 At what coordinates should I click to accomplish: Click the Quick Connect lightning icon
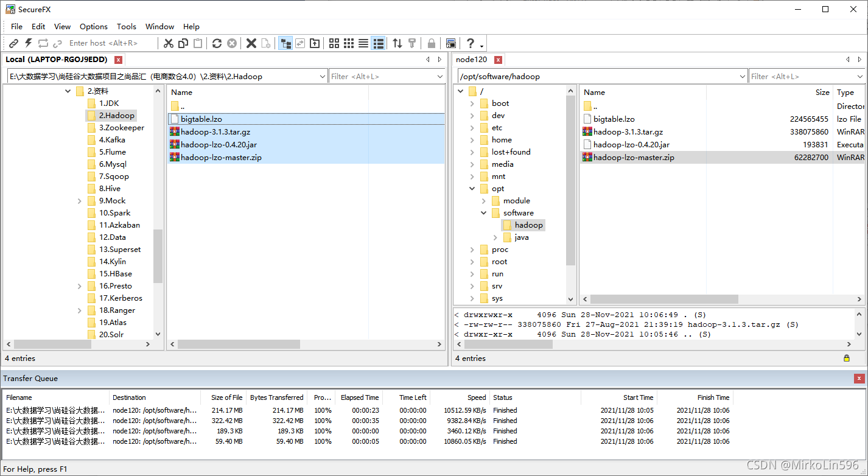coord(28,43)
